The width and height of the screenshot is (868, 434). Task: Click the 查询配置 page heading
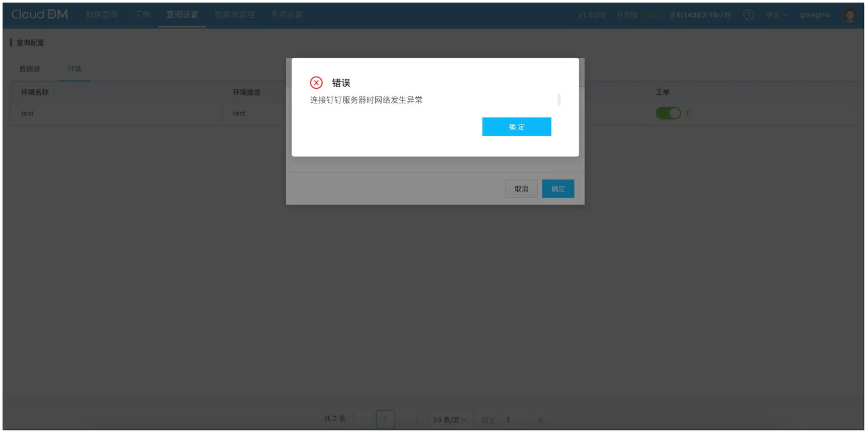(30, 43)
